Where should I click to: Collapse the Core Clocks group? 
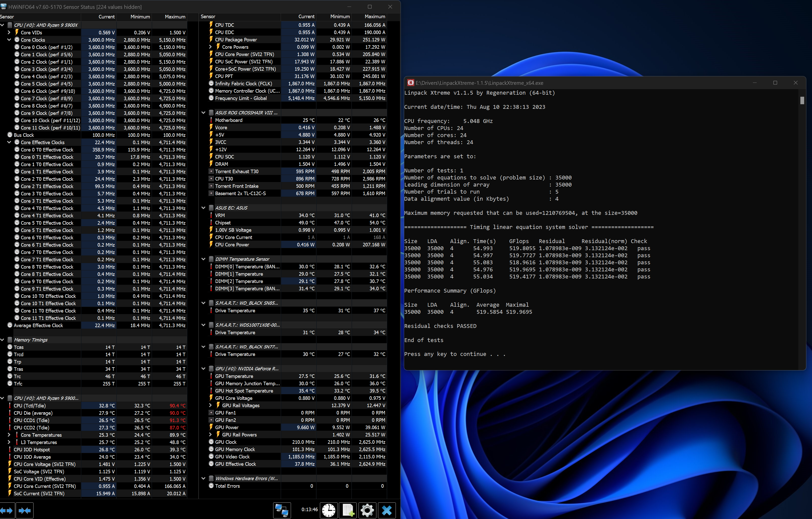(x=9, y=40)
